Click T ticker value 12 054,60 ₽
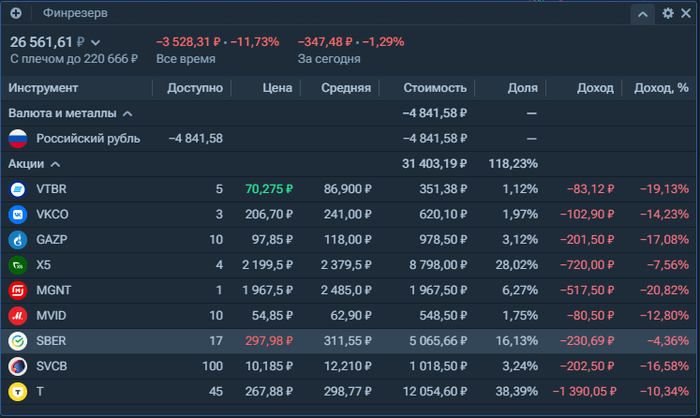700x418 pixels. 435,392
